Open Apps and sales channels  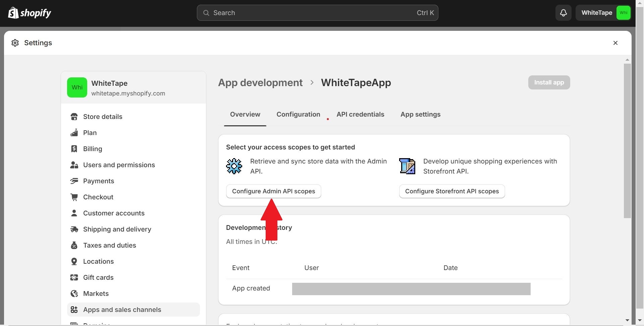133,310
